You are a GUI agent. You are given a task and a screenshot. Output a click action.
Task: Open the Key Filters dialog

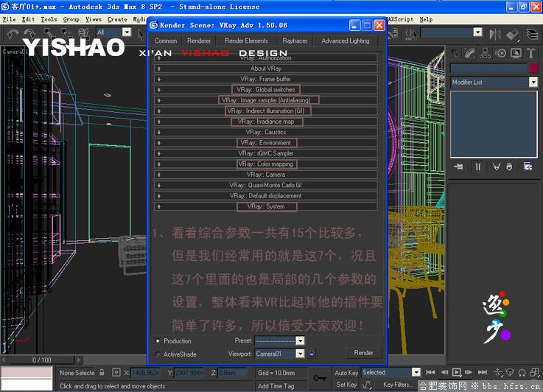[398, 385]
